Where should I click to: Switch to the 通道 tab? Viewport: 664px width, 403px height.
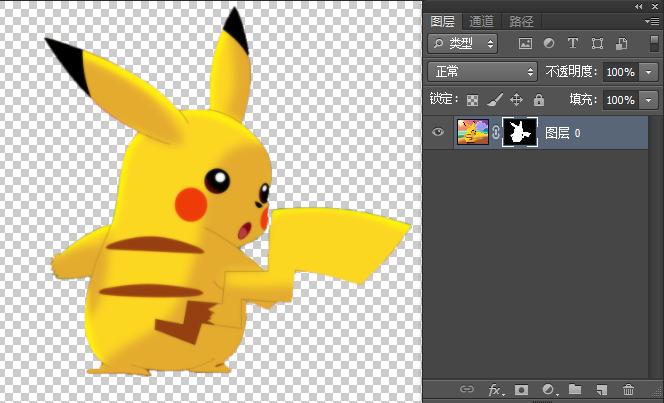click(481, 20)
